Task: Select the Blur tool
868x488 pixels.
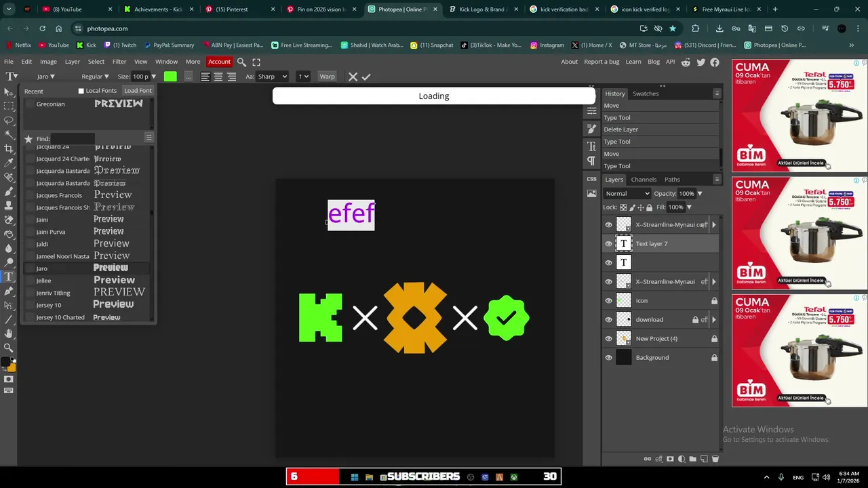Action: point(9,248)
